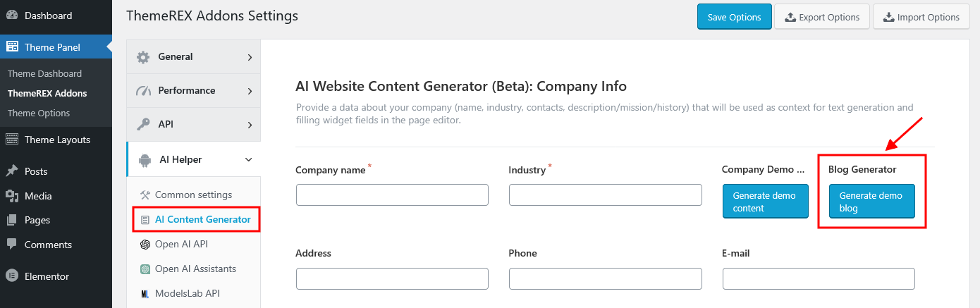Open Theme Options submenu item
The height and width of the screenshot is (308, 980).
(39, 113)
